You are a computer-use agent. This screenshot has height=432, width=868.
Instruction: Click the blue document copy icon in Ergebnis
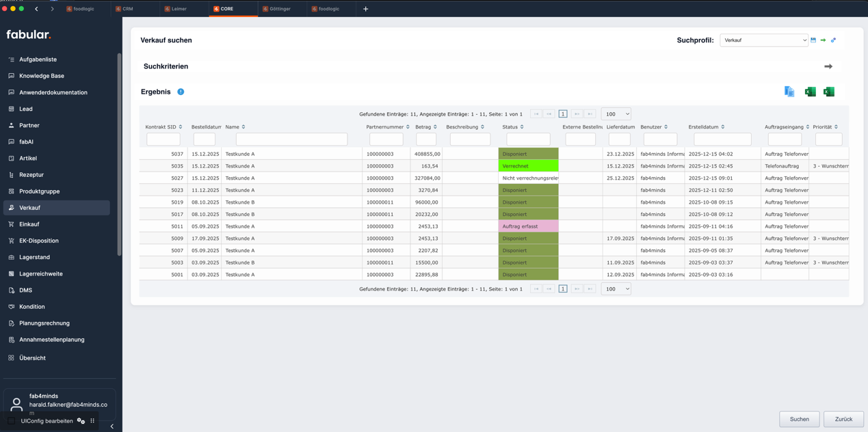point(789,92)
